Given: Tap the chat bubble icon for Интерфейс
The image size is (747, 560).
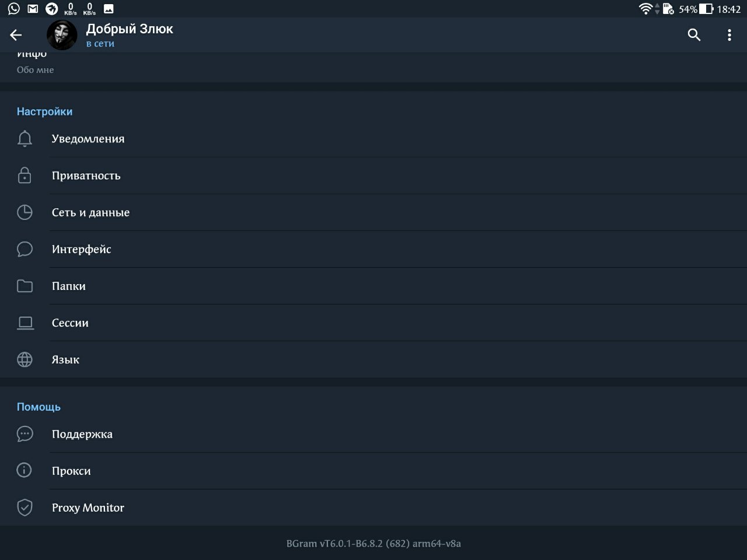Looking at the screenshot, I should (x=25, y=249).
